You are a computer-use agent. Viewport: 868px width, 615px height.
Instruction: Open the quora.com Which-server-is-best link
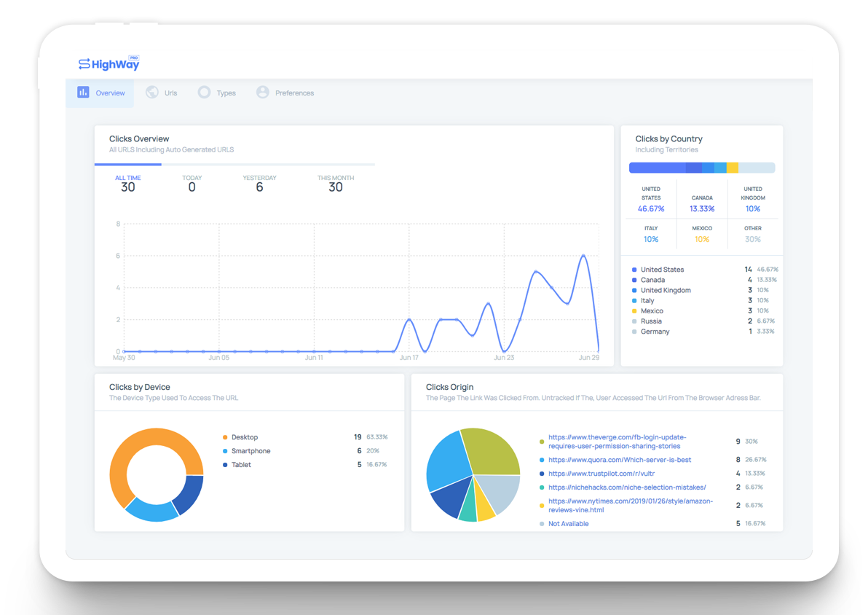620,460
